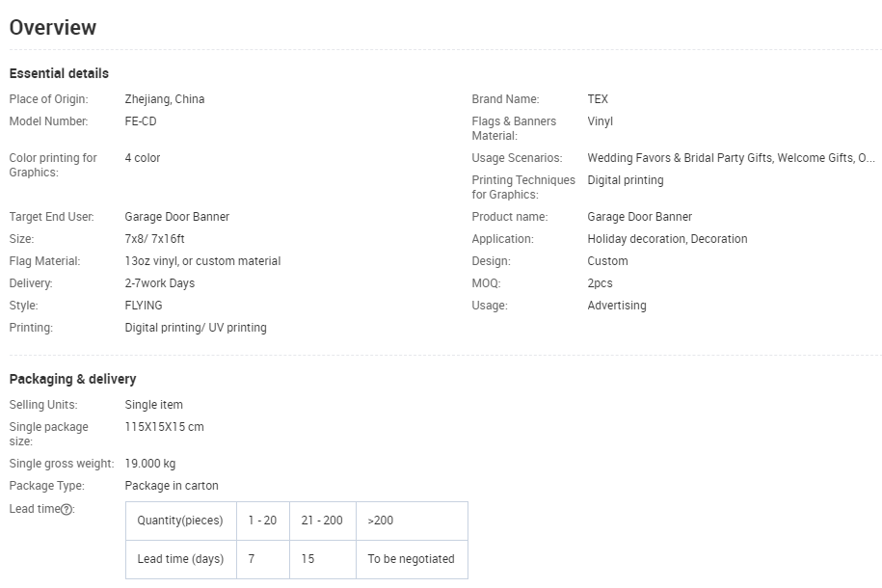Click the 13oz vinyl flag material value
The width and height of the screenshot is (882, 588).
coord(202,261)
